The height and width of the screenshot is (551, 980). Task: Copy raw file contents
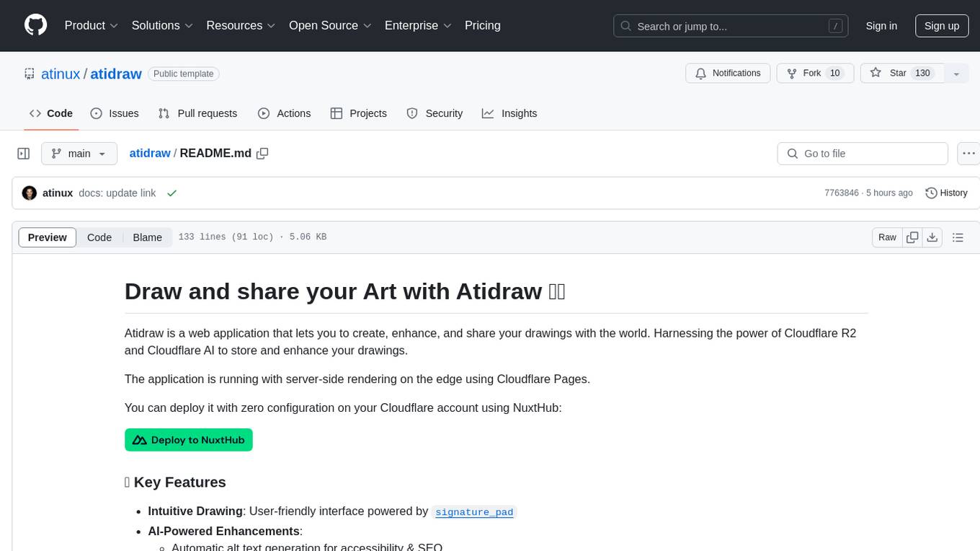(913, 237)
